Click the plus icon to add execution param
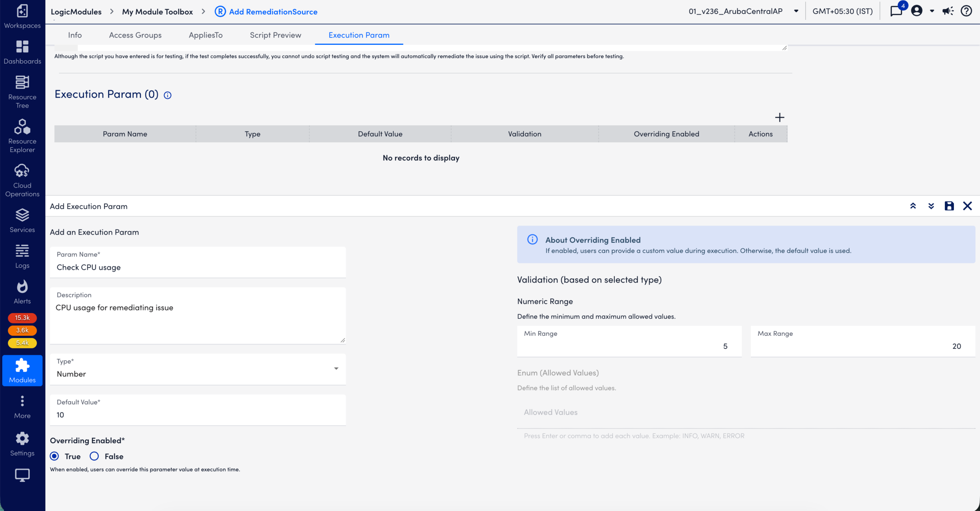 point(779,117)
